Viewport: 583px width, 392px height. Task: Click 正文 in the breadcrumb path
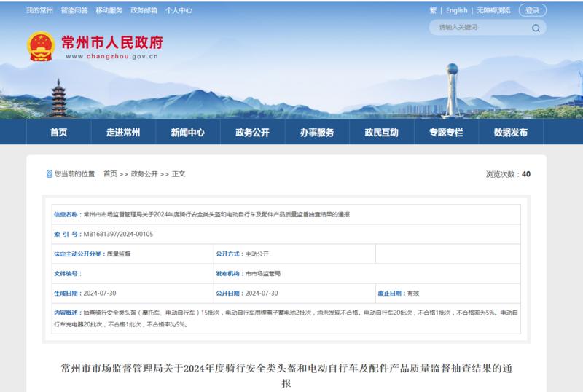pyautogui.click(x=179, y=173)
